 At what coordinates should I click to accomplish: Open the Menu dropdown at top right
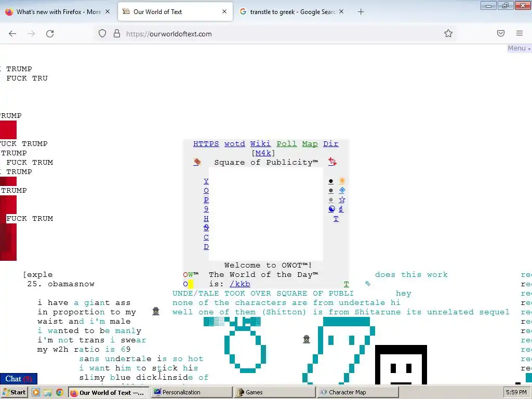519,48
